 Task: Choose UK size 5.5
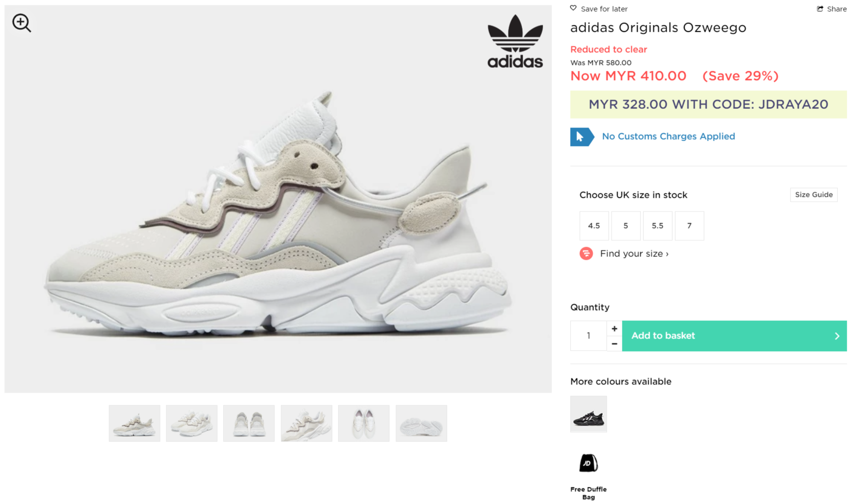657,226
